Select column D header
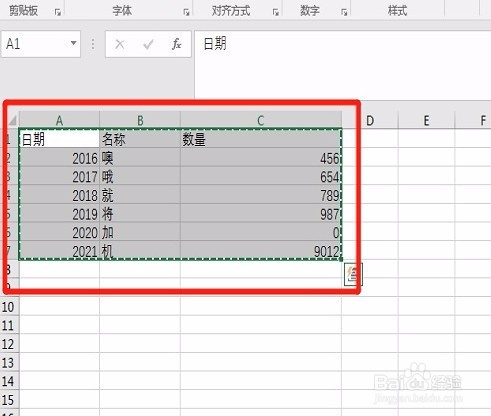491x416 pixels. [370, 120]
